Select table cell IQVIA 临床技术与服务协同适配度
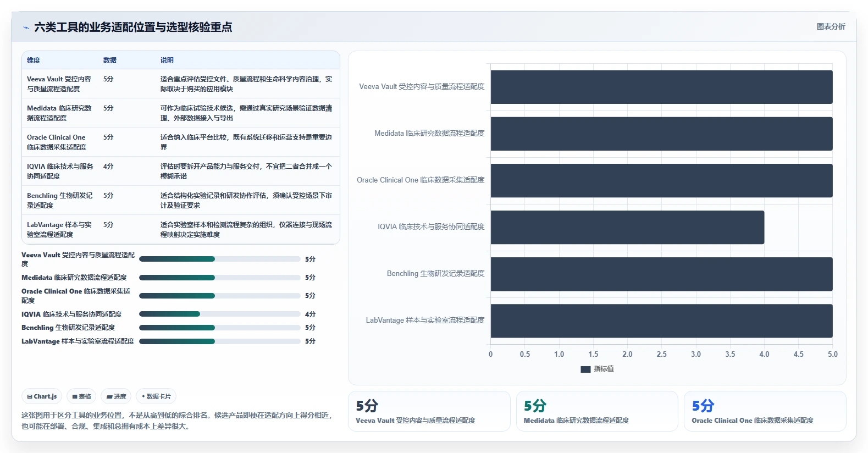The width and height of the screenshot is (868, 453). click(60, 171)
